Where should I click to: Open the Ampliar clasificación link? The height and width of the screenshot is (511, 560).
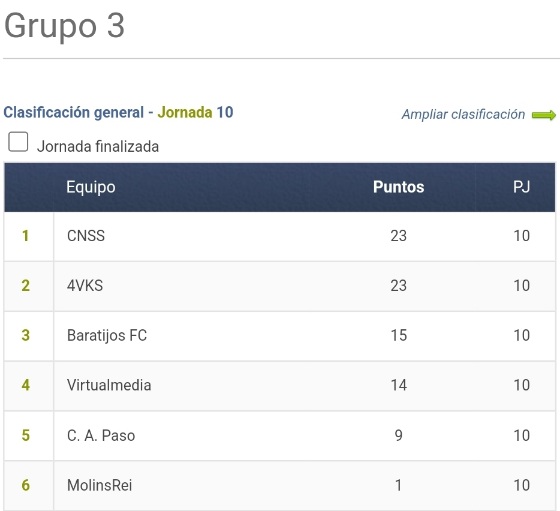pyautogui.click(x=463, y=115)
